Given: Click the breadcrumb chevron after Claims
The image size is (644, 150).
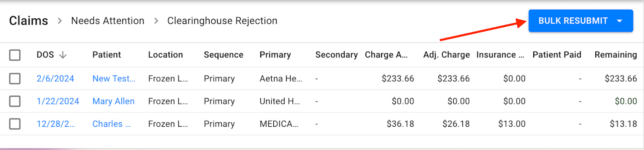Looking at the screenshot, I should tap(60, 21).
